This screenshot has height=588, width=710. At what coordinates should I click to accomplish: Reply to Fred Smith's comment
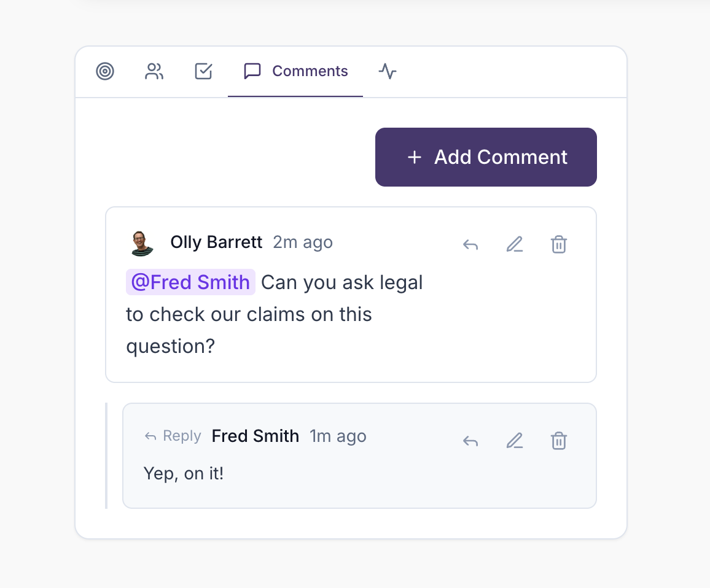(470, 440)
